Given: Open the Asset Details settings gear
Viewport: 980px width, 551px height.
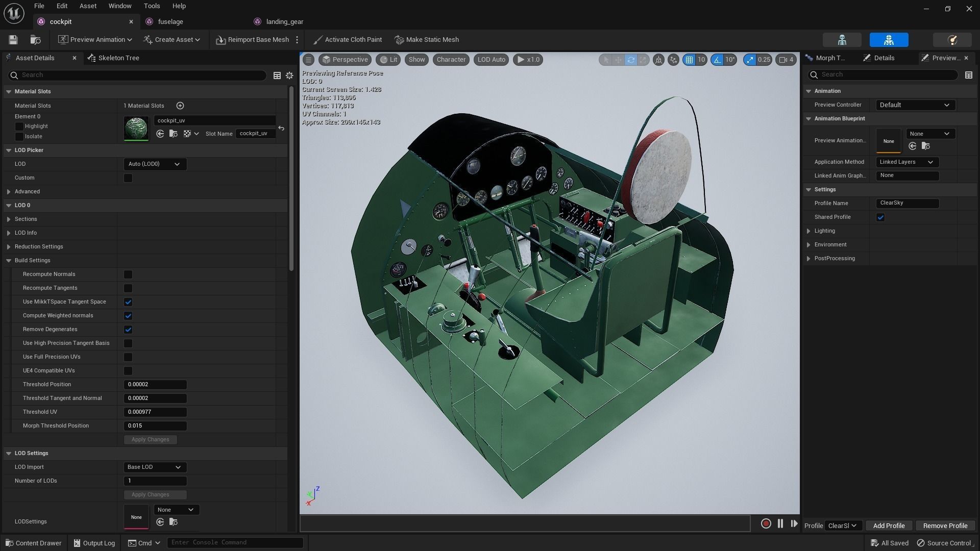Looking at the screenshot, I should click(x=289, y=76).
